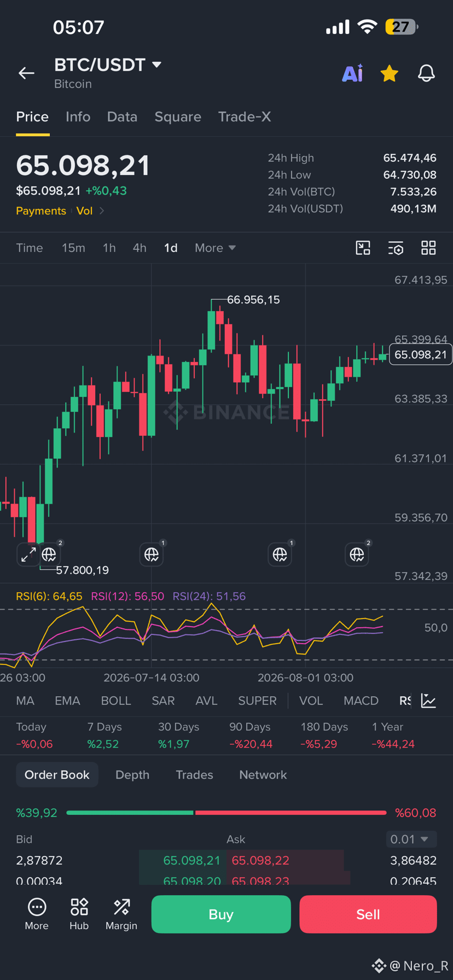The width and height of the screenshot is (453, 980).
Task: Select the Network tab
Action: tap(263, 775)
